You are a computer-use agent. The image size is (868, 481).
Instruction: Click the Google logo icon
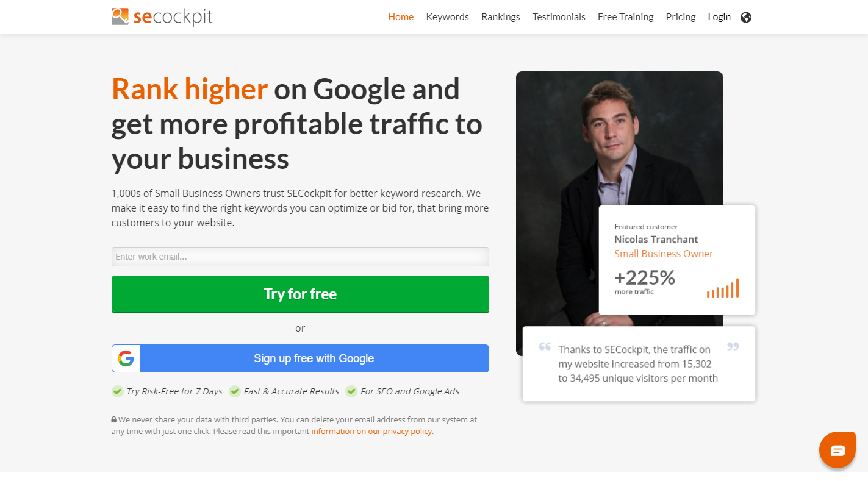pos(126,358)
